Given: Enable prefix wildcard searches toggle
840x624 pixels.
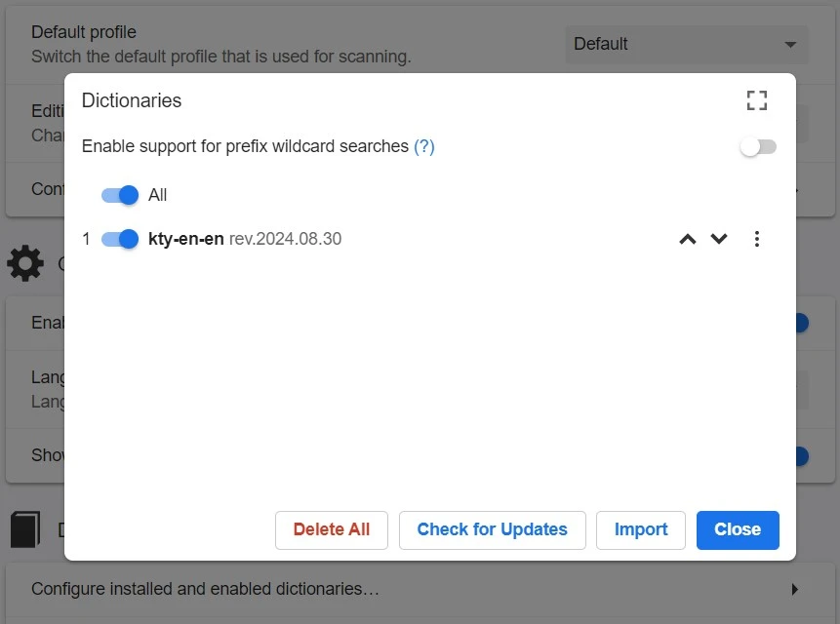Looking at the screenshot, I should (x=758, y=146).
